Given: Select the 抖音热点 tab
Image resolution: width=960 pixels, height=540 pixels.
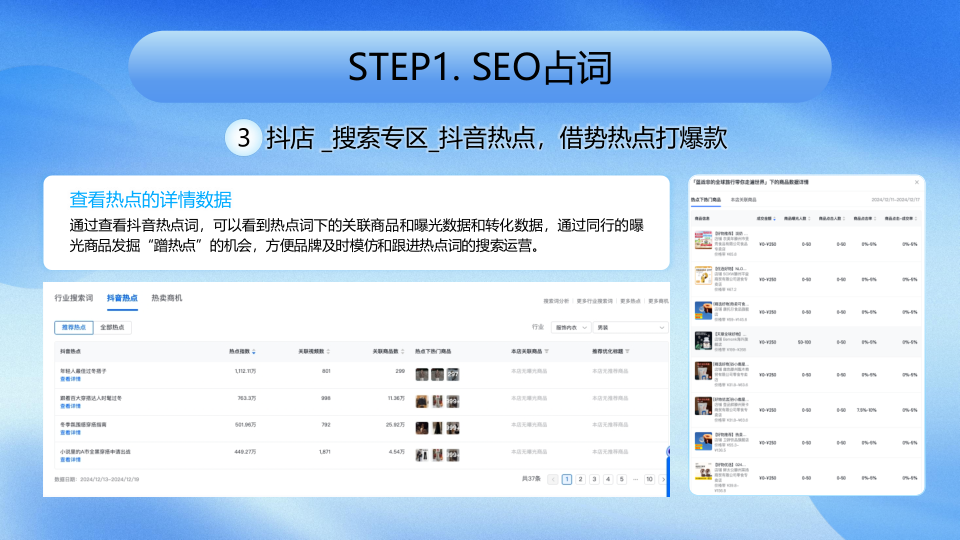Looking at the screenshot, I should pos(122,298).
